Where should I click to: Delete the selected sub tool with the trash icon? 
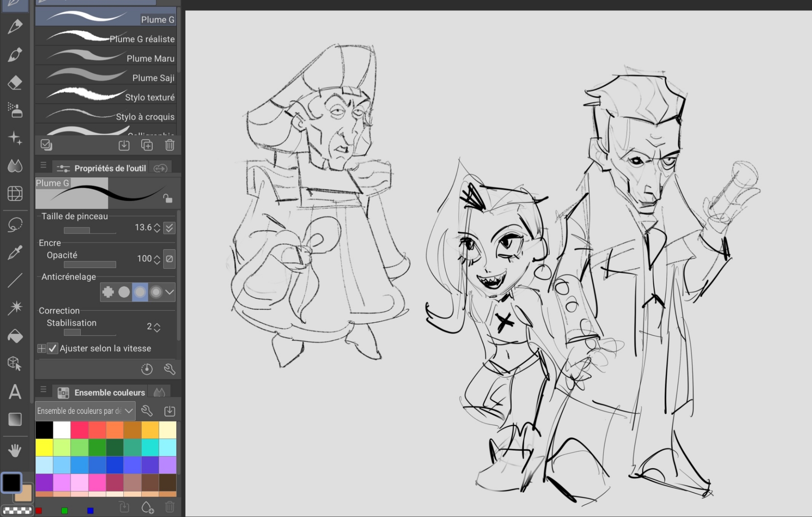(x=170, y=145)
